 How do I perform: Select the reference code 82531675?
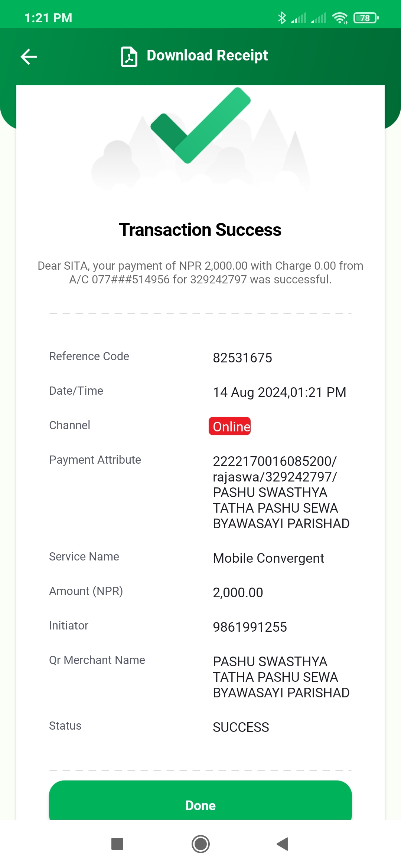[x=242, y=358]
